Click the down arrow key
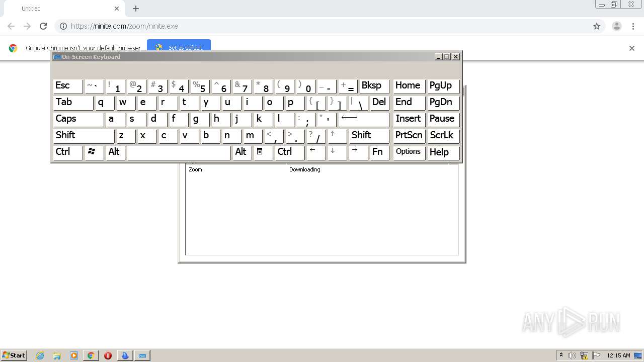Viewport: 644px width, 362px height. [337, 152]
